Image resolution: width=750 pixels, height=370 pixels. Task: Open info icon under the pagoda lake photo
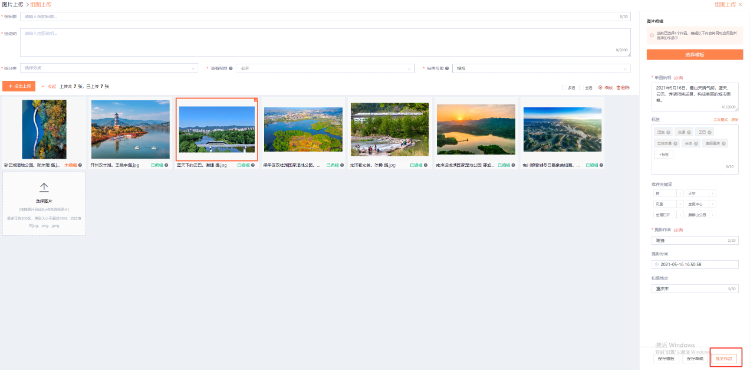pyautogui.click(x=166, y=165)
